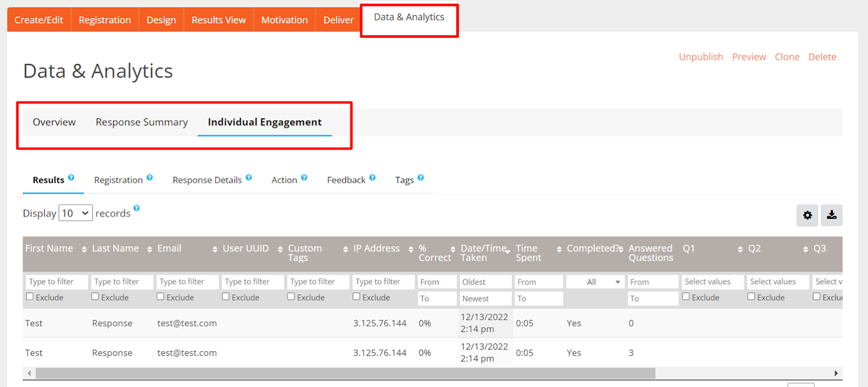Image resolution: width=868 pixels, height=387 pixels.
Task: Click help icon next to records label
Action: (137, 208)
